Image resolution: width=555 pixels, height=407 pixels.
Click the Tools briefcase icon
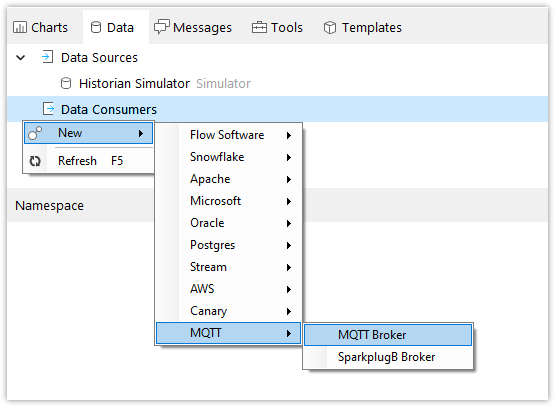pyautogui.click(x=259, y=27)
